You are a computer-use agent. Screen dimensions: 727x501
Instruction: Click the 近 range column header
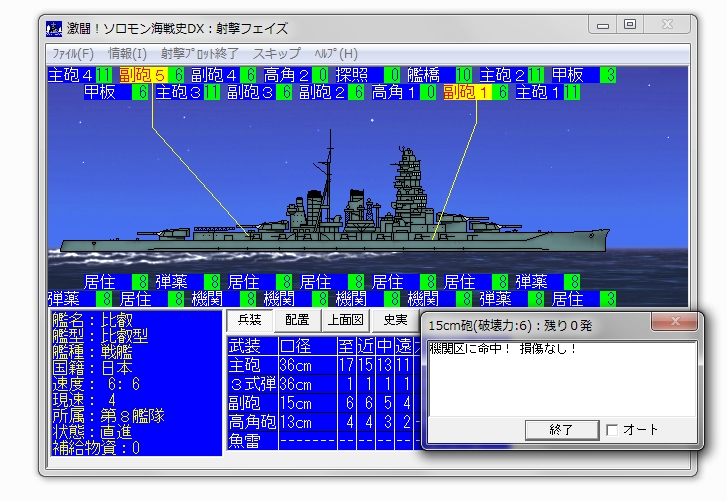[365, 346]
